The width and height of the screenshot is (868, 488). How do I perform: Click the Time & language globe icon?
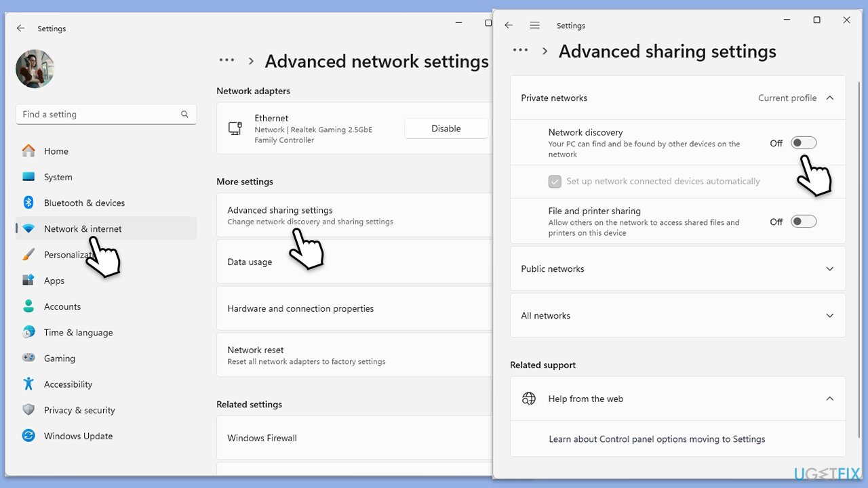tap(28, 332)
